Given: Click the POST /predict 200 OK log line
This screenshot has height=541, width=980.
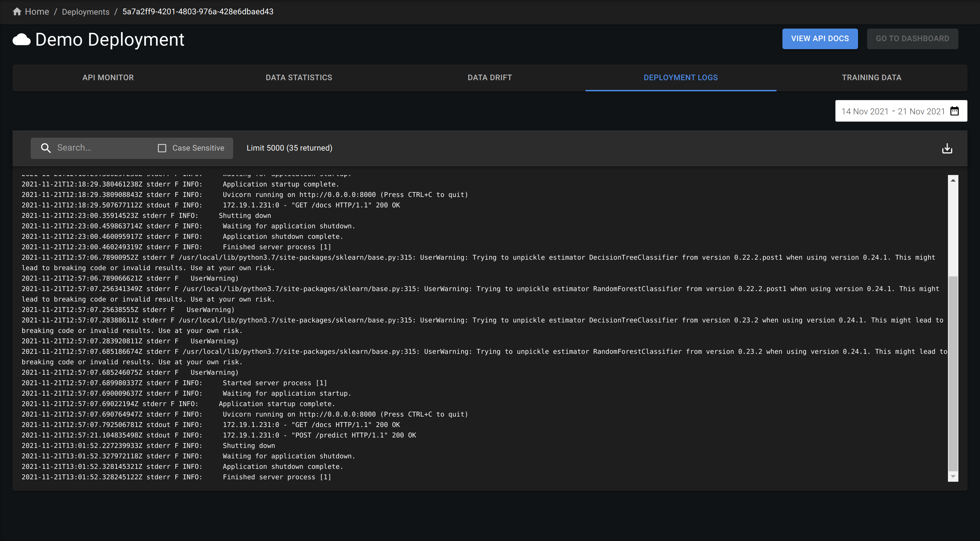Looking at the screenshot, I should point(219,435).
